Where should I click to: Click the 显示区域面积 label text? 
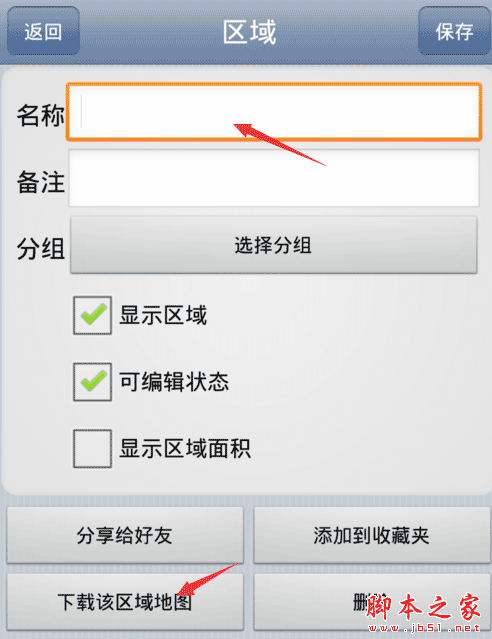(x=185, y=448)
